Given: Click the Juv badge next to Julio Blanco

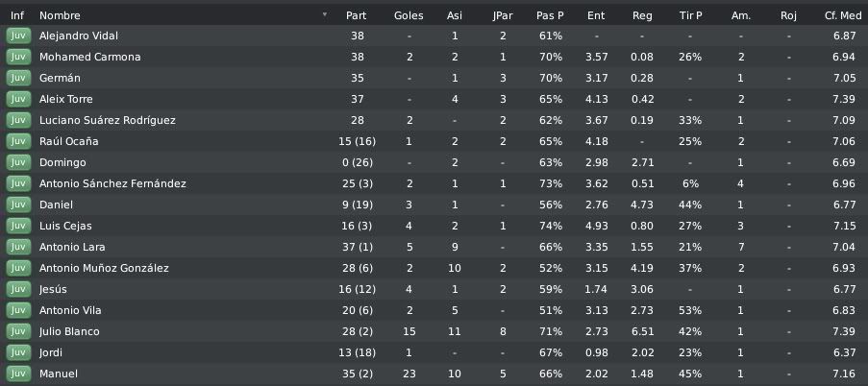Looking at the screenshot, I should pos(18,331).
